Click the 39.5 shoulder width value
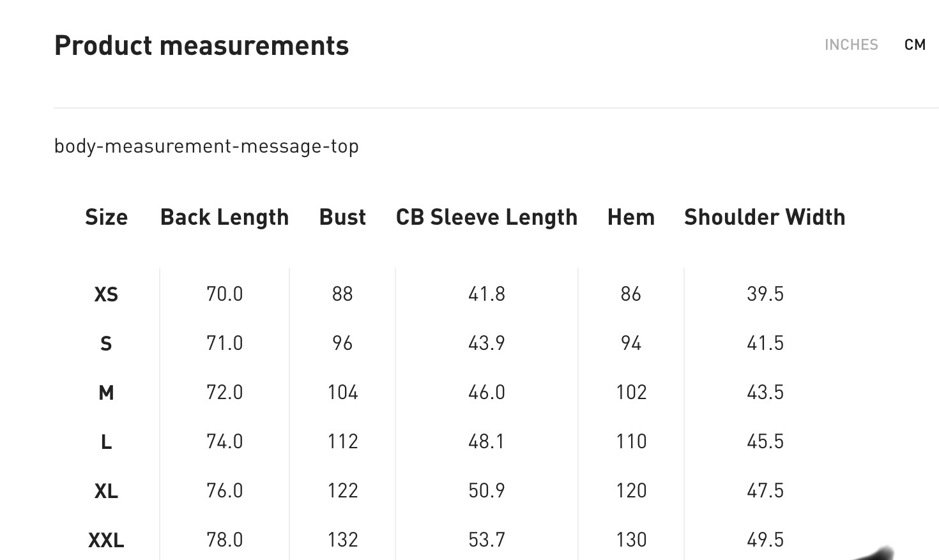 click(765, 294)
